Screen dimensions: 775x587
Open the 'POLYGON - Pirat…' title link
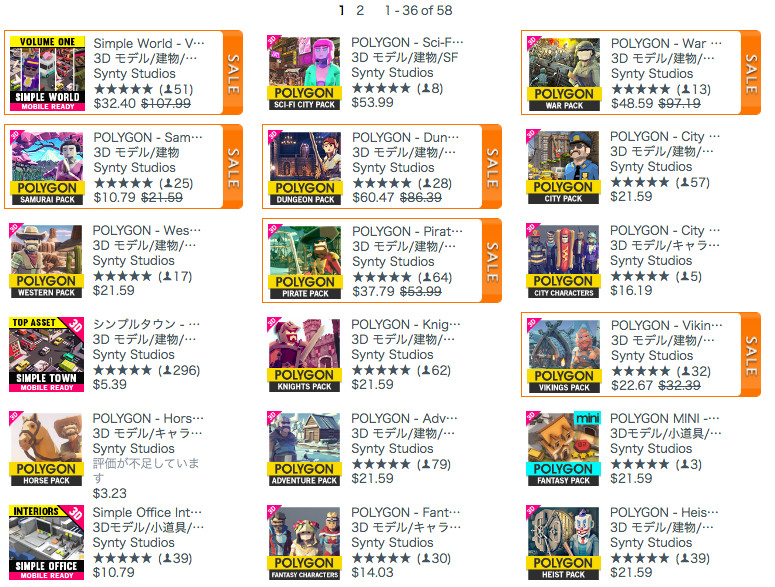point(407,231)
